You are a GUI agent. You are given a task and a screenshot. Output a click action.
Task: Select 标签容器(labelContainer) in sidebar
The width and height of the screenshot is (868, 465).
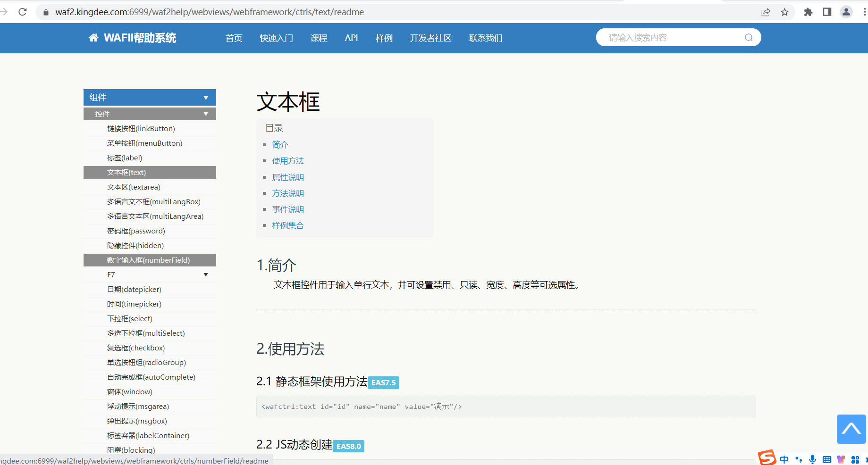(x=150, y=436)
